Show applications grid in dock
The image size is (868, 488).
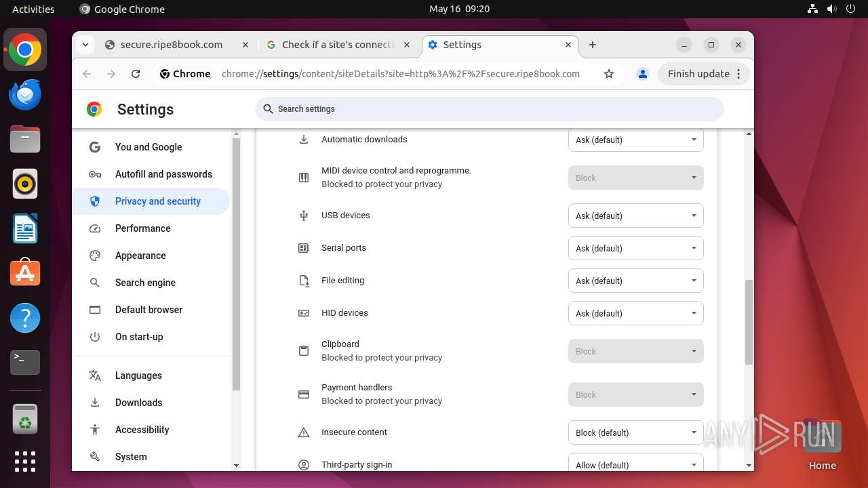(25, 462)
